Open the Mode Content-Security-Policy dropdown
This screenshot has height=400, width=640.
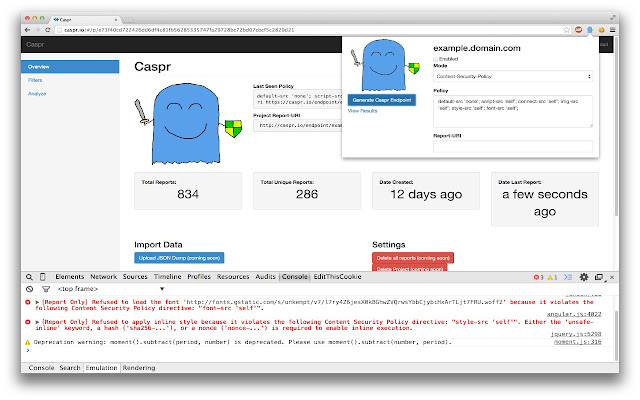point(513,76)
